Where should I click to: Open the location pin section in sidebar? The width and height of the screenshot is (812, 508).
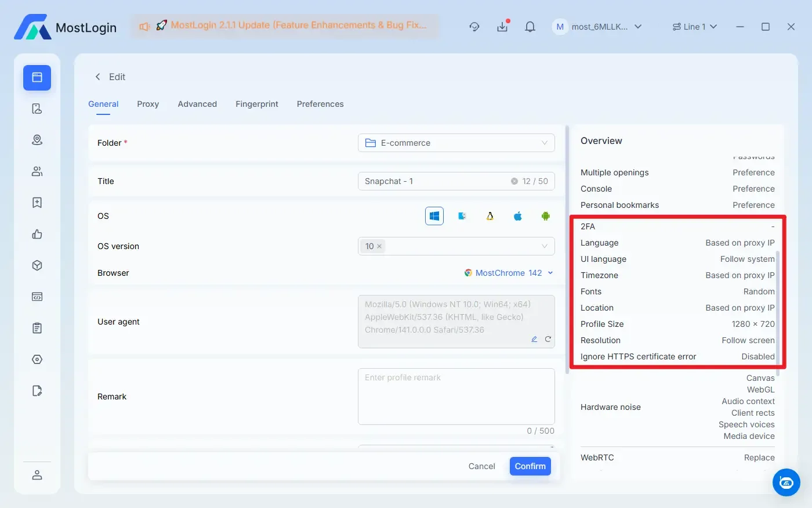[37, 139]
